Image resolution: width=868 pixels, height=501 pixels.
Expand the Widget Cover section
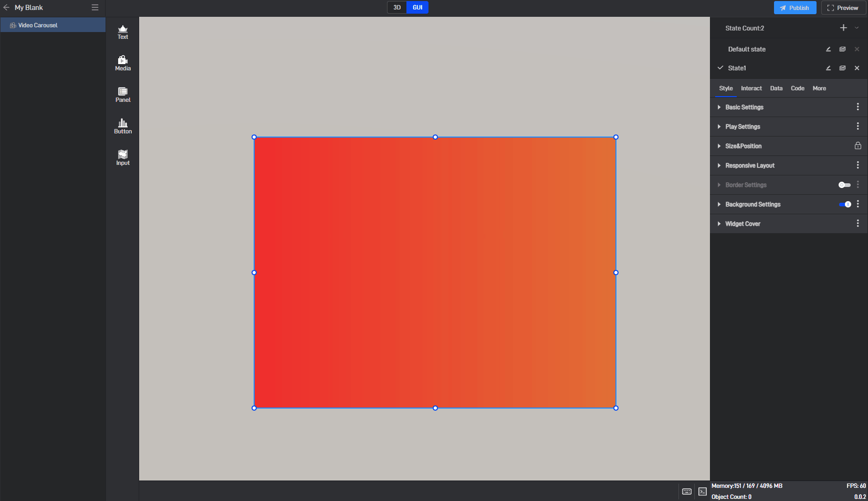tap(742, 224)
